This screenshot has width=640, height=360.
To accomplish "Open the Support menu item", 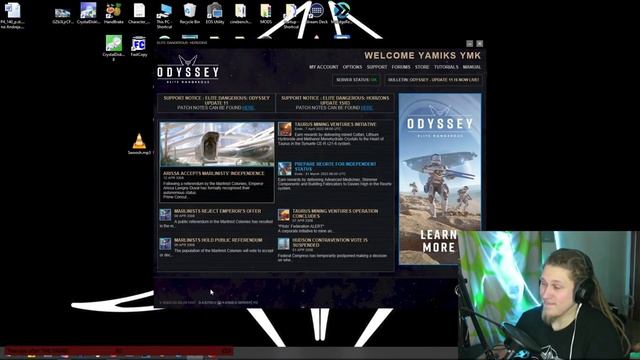I will point(377,67).
